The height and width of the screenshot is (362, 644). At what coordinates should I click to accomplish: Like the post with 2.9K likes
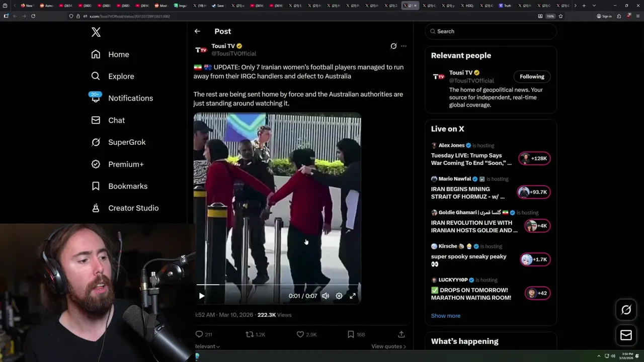[306, 334]
